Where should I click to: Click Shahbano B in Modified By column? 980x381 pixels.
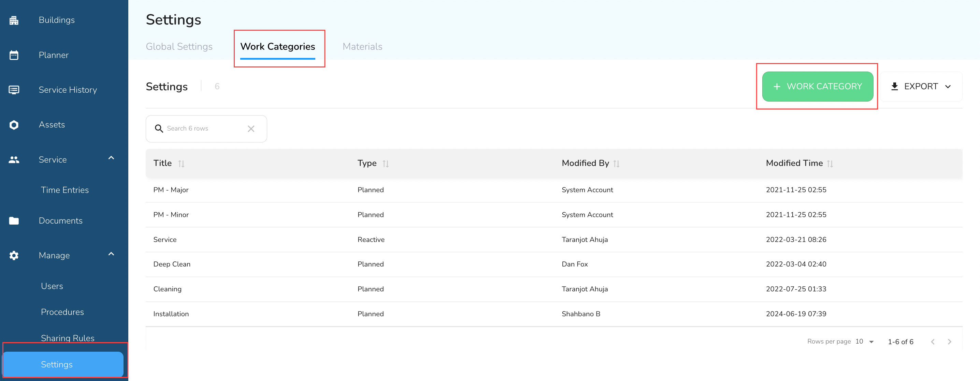point(581,314)
